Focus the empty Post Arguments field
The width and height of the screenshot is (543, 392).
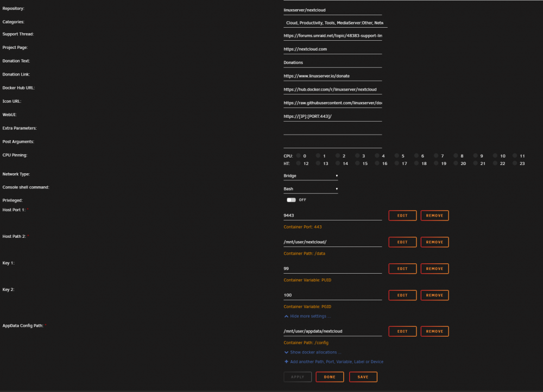click(332, 144)
